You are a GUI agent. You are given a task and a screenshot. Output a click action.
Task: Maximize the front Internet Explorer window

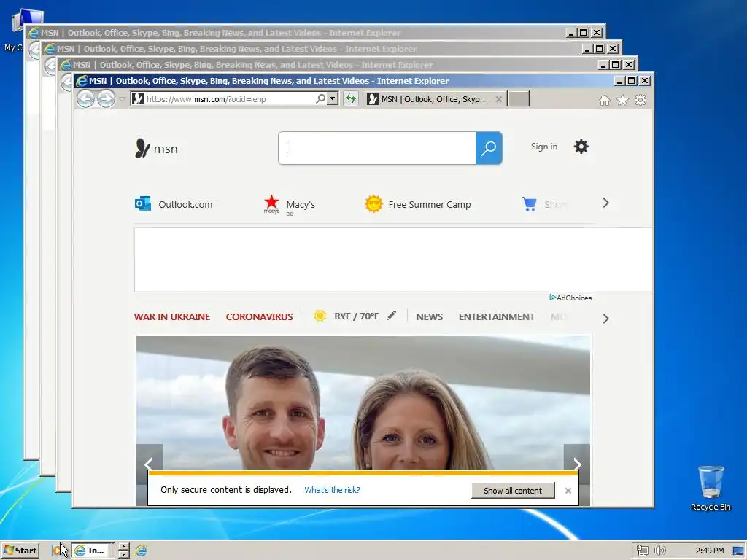[x=631, y=81]
